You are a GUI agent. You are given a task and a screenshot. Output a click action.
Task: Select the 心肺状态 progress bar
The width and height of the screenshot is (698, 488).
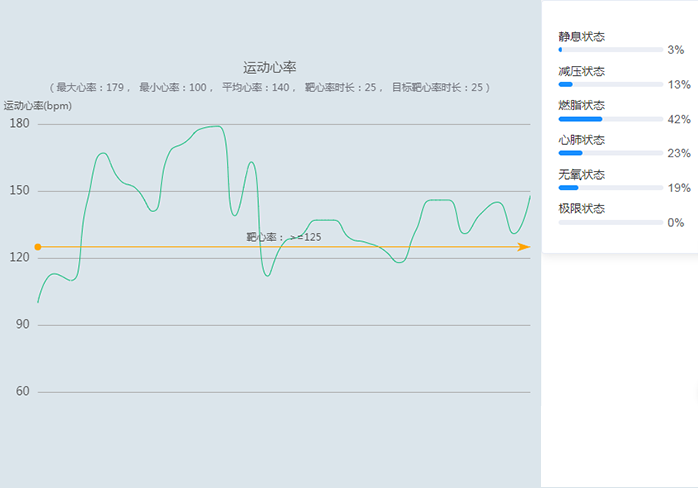(x=610, y=153)
